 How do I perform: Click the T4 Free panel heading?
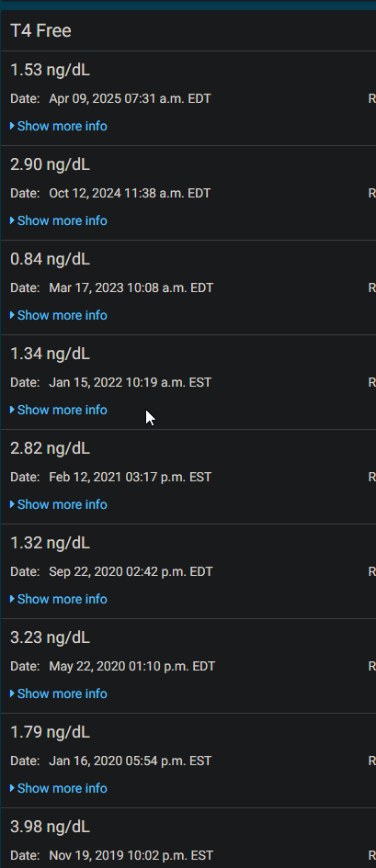point(40,31)
